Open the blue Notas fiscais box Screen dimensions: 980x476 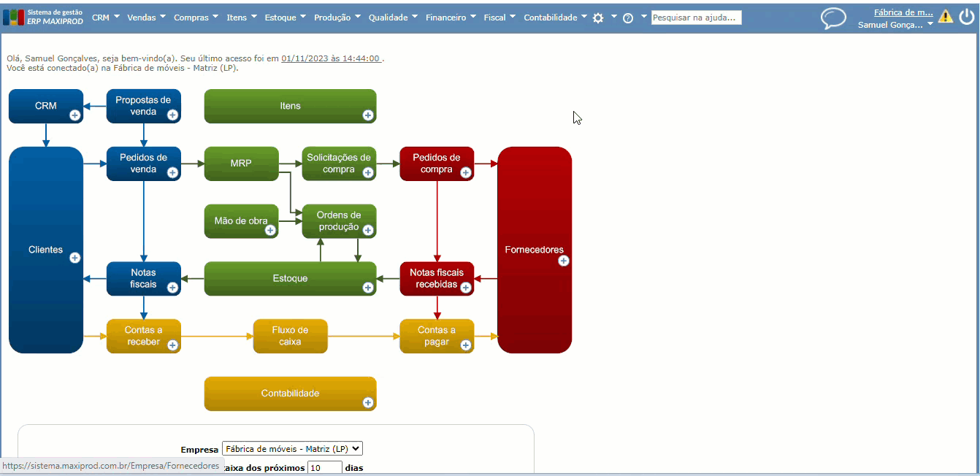tap(144, 278)
